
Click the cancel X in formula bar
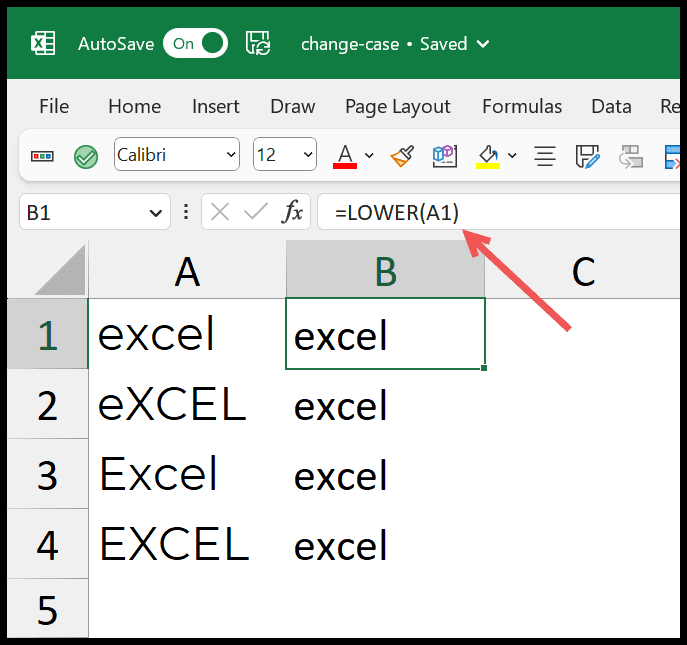(x=220, y=213)
